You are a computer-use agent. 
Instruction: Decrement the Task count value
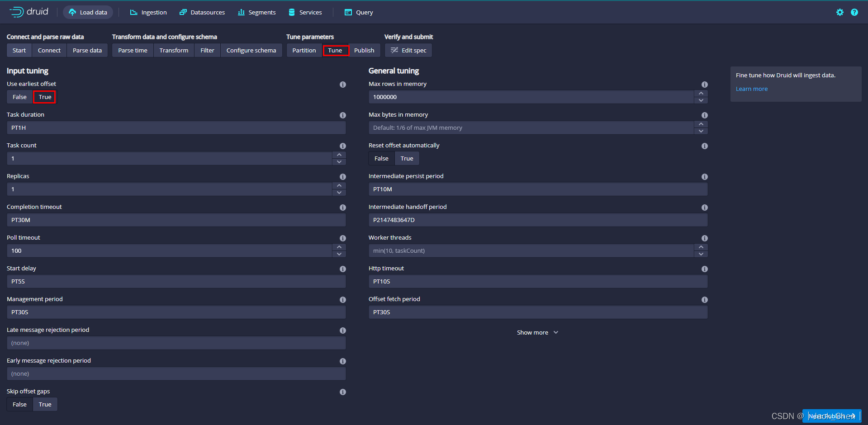(x=339, y=162)
